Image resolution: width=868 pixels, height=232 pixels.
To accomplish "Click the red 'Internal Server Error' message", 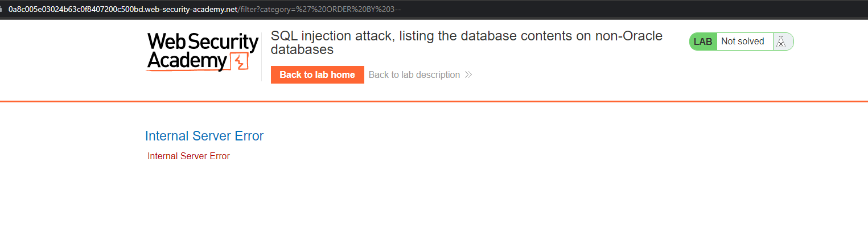I will pyautogui.click(x=188, y=156).
